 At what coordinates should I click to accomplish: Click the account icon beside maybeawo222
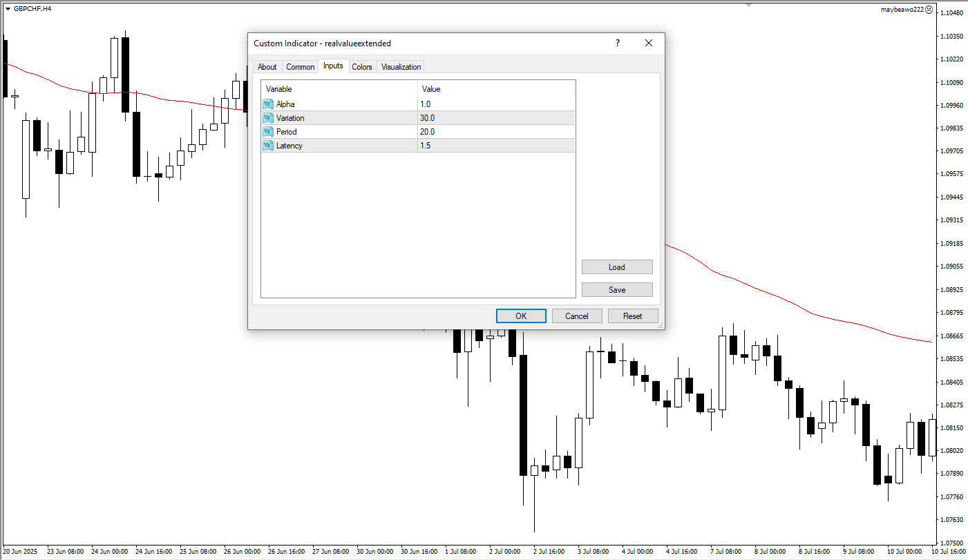(929, 10)
